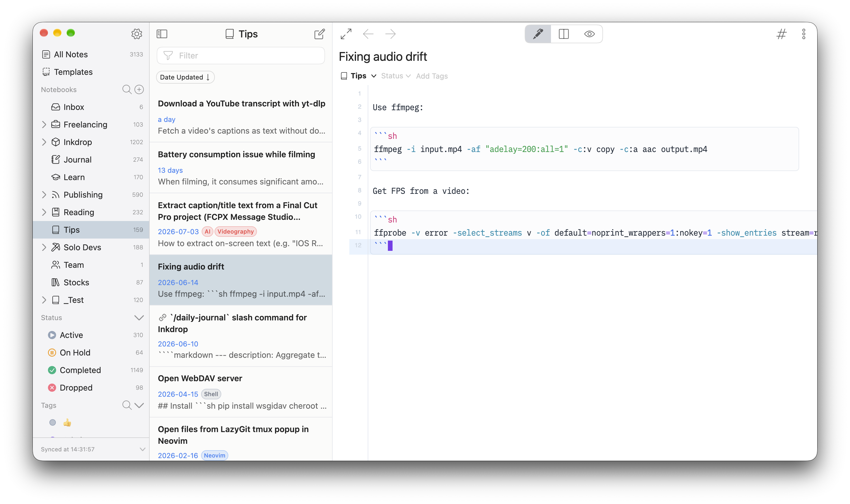Click the On Hold pause icon

click(x=52, y=353)
